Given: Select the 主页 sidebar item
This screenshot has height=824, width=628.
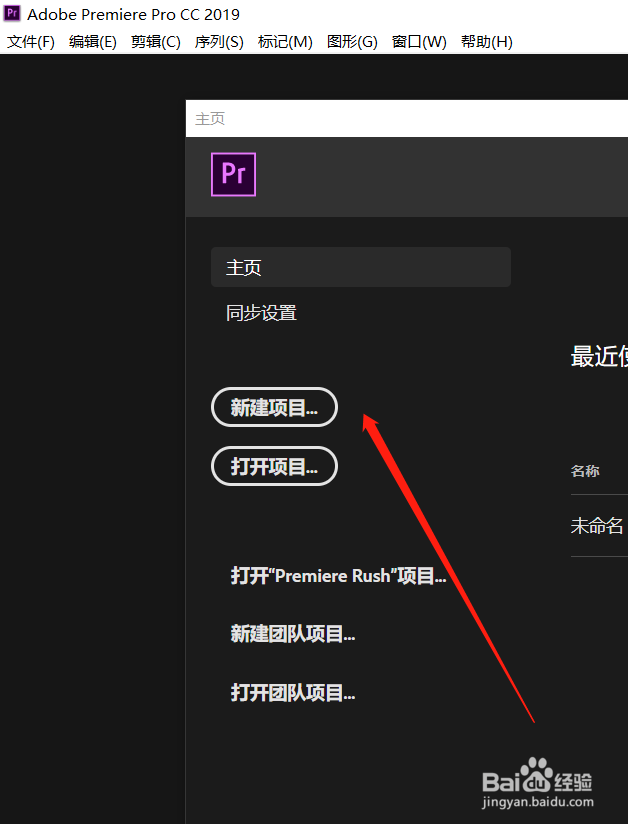Looking at the screenshot, I should coord(361,267).
